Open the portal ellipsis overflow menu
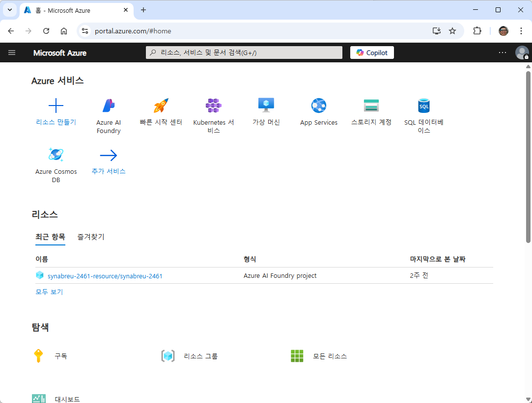The width and height of the screenshot is (532, 403). [x=503, y=53]
